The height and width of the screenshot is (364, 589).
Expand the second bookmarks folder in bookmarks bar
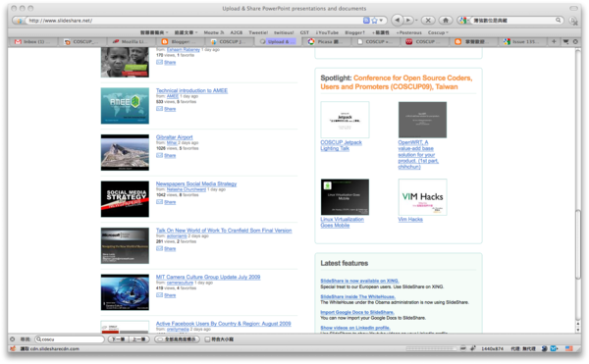186,32
